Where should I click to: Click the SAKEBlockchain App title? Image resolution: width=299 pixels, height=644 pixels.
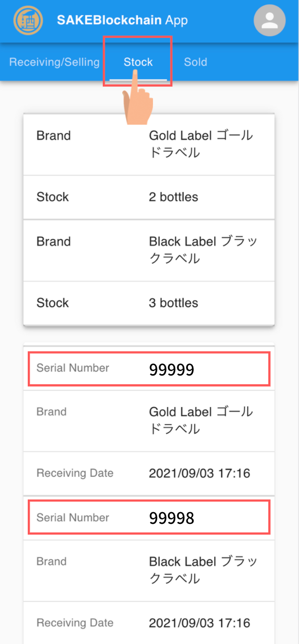pos(122,20)
